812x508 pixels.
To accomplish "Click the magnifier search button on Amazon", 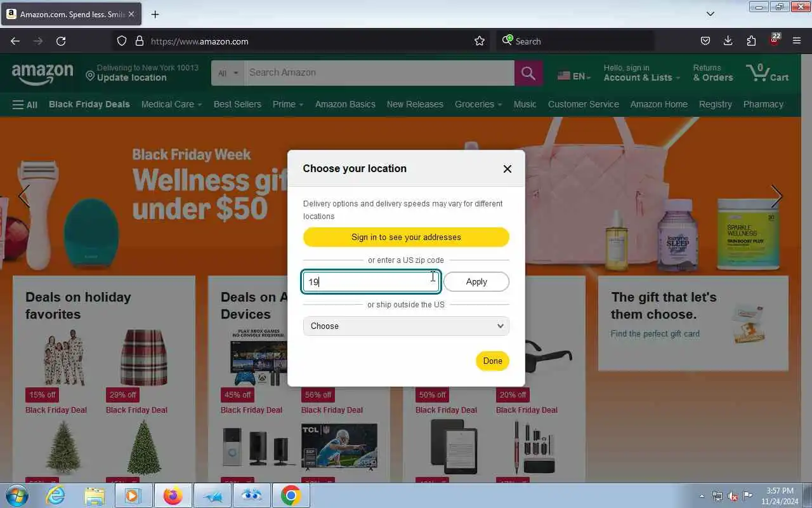I will pos(528,73).
